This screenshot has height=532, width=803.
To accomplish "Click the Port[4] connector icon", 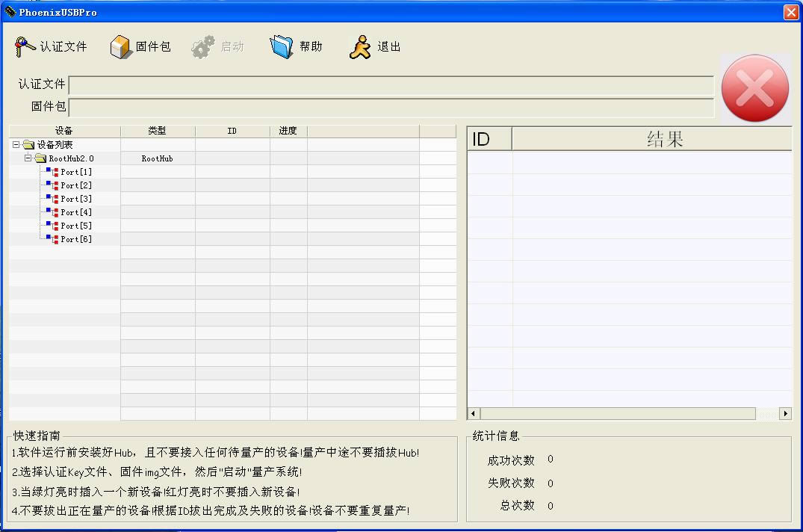I will (x=52, y=212).
